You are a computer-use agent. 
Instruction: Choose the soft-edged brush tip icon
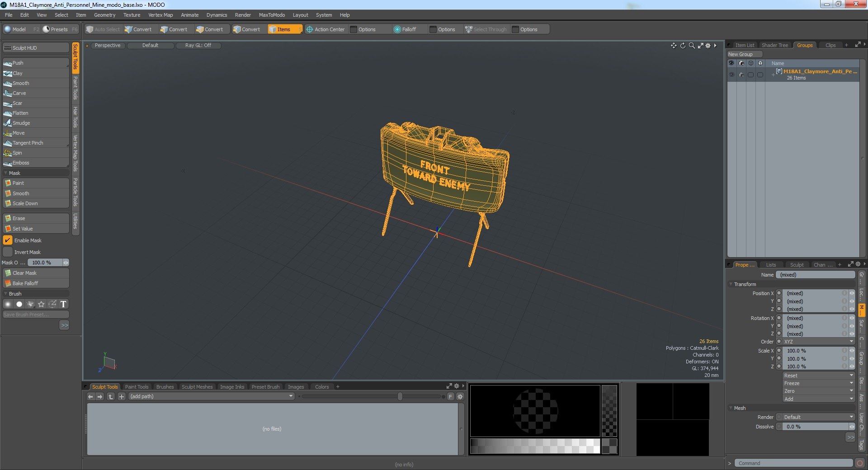coord(8,304)
